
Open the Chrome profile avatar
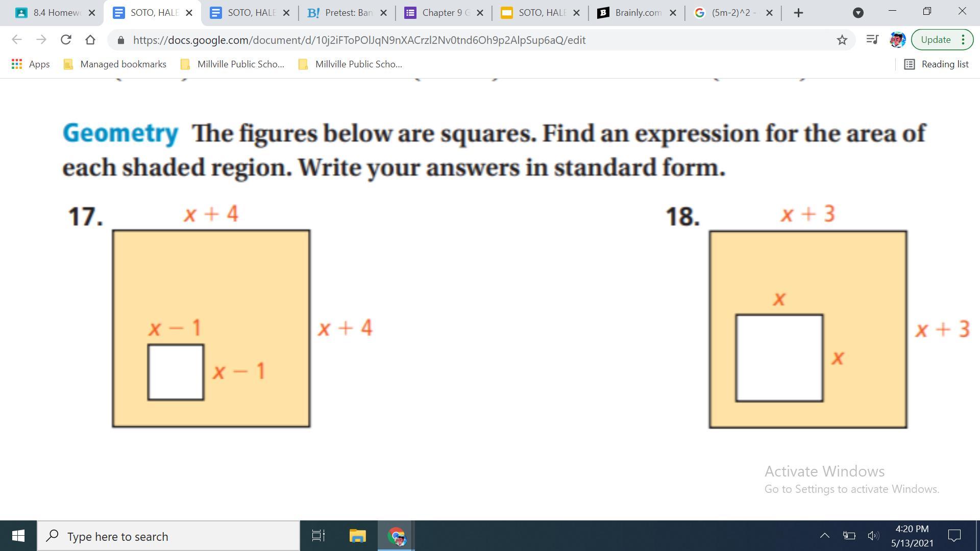click(x=897, y=40)
